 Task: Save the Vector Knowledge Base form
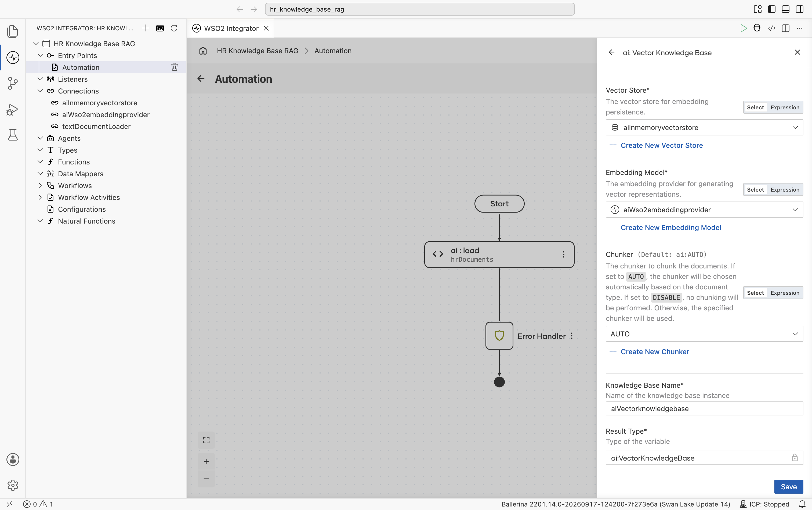click(x=788, y=487)
